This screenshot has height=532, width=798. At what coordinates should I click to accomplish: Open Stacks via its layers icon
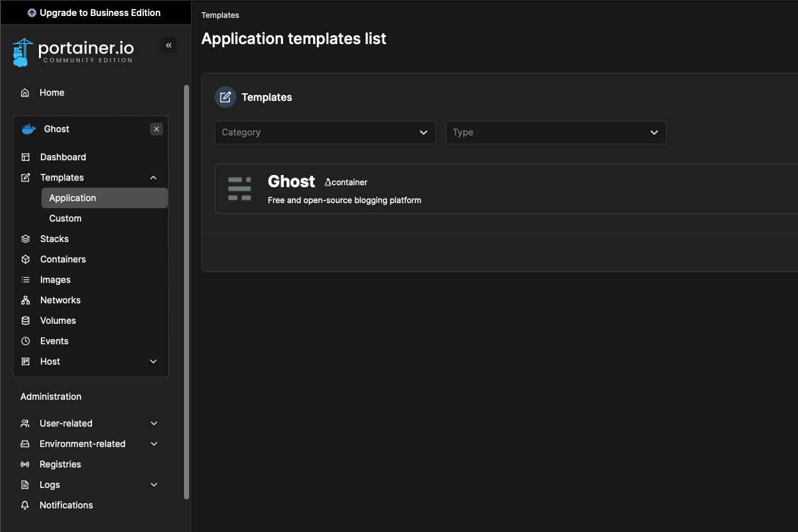click(26, 239)
